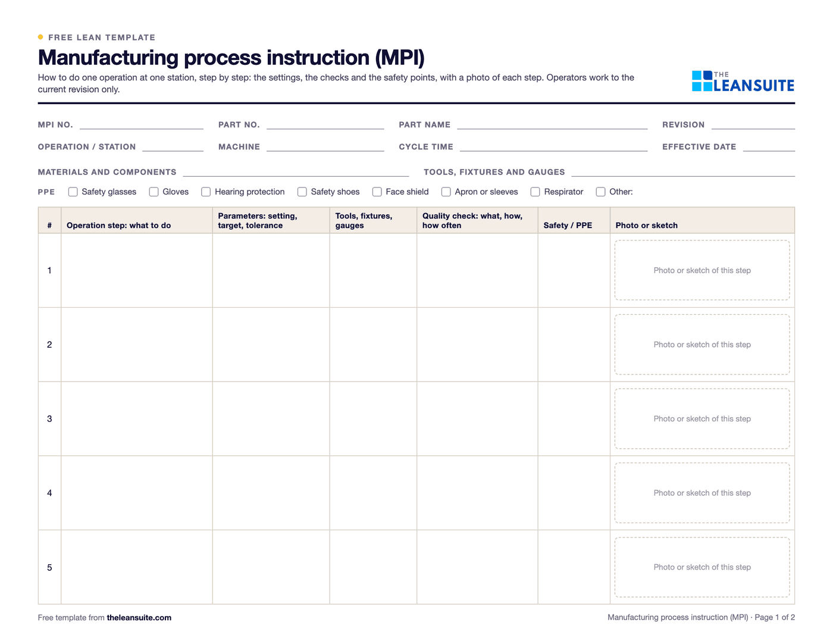Screen dimensions: 833x644
Task: Click the step 3 photo placeholder
Action: point(702,419)
